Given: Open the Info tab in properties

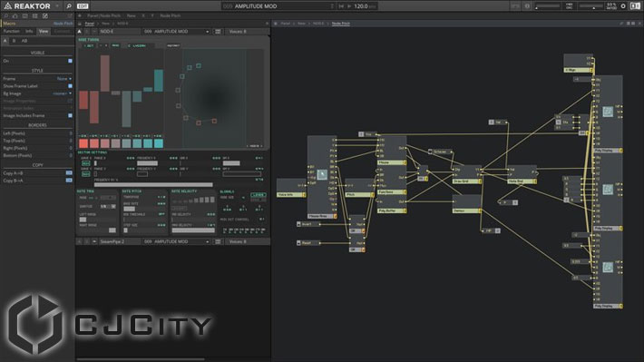Looking at the screenshot, I should 29,31.
